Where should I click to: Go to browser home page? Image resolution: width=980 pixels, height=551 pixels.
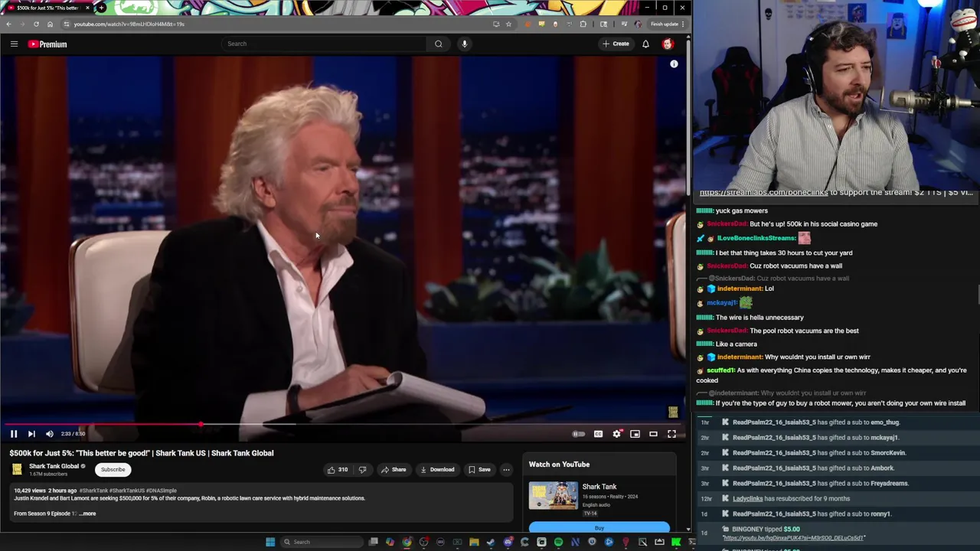pyautogui.click(x=50, y=24)
